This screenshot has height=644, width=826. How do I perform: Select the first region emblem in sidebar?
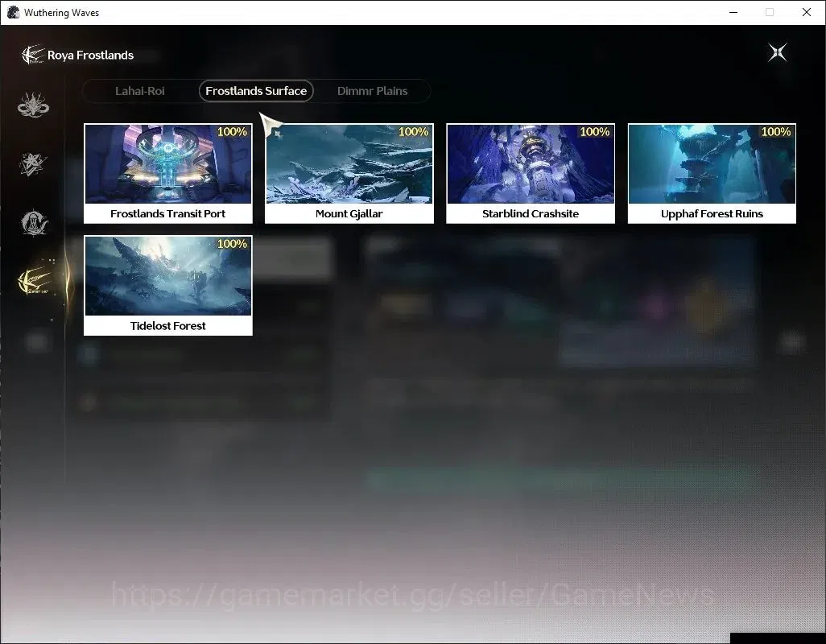[33, 105]
